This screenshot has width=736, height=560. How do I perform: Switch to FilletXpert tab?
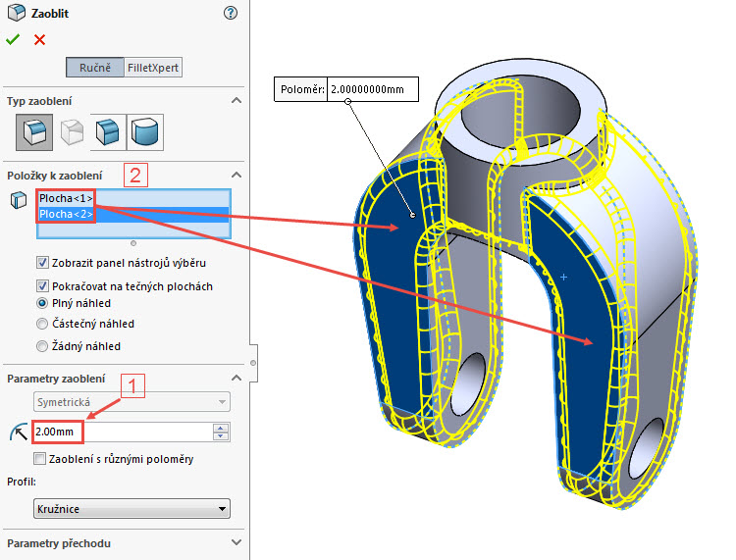[x=153, y=68]
